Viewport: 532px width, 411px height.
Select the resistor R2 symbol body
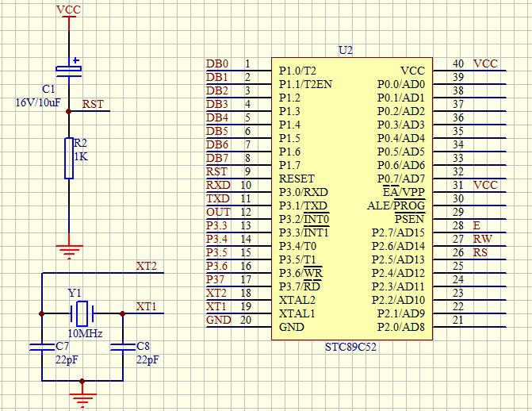coord(69,158)
